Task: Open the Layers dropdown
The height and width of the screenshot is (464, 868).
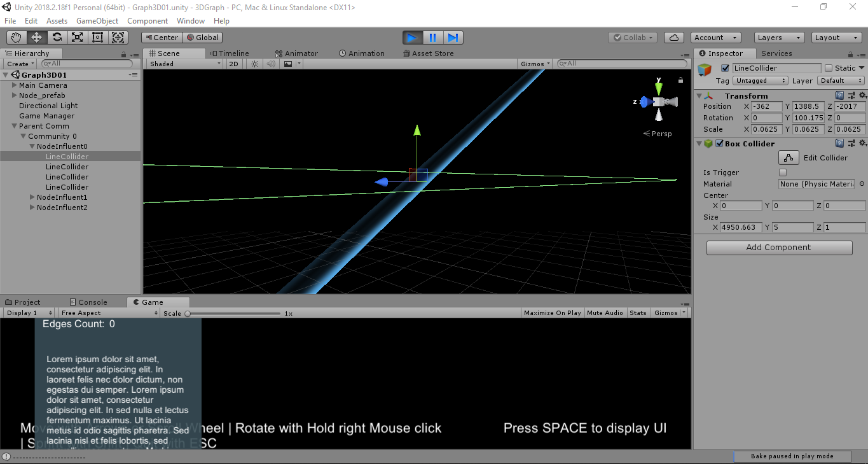Action: coord(779,38)
